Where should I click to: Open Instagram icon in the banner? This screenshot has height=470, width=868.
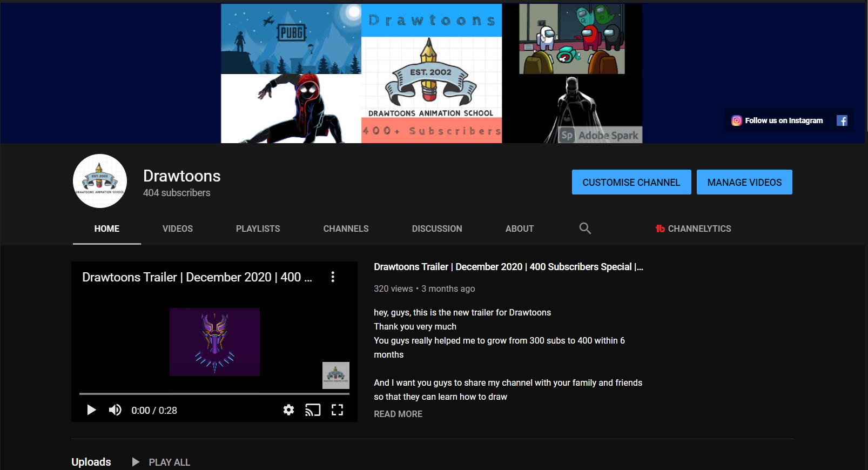click(736, 120)
